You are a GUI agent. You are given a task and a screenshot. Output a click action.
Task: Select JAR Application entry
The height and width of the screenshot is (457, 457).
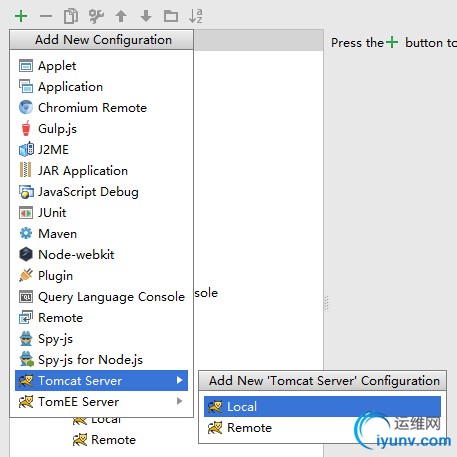click(102, 170)
